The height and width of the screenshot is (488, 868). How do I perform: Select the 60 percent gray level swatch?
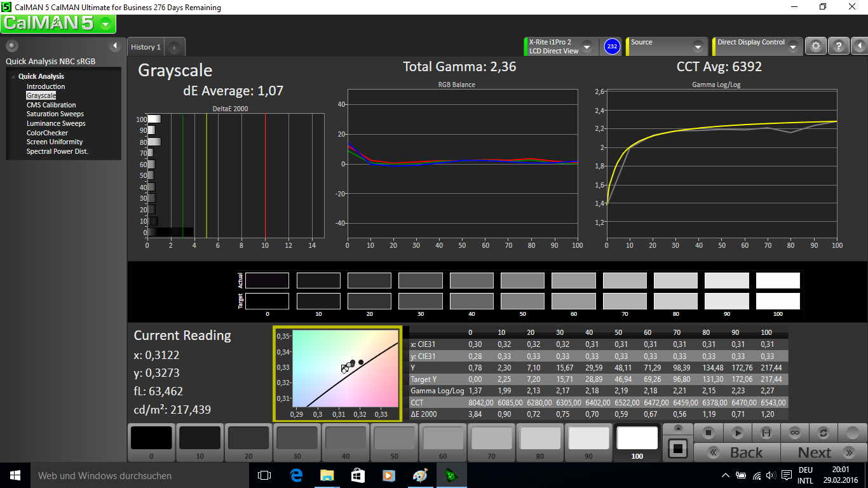tap(443, 442)
